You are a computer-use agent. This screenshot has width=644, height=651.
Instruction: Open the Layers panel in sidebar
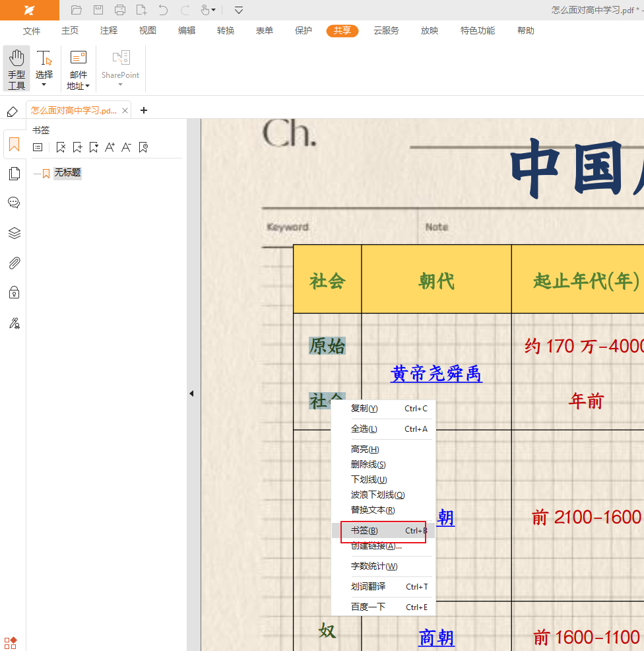click(14, 233)
